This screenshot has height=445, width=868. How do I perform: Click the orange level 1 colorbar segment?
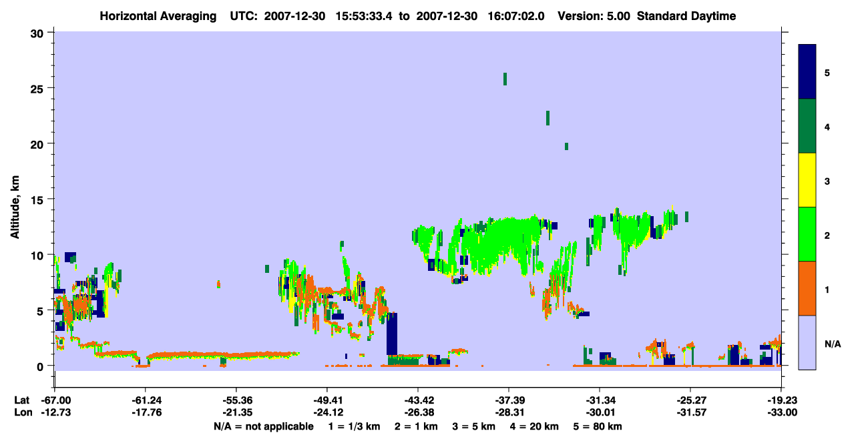(807, 288)
